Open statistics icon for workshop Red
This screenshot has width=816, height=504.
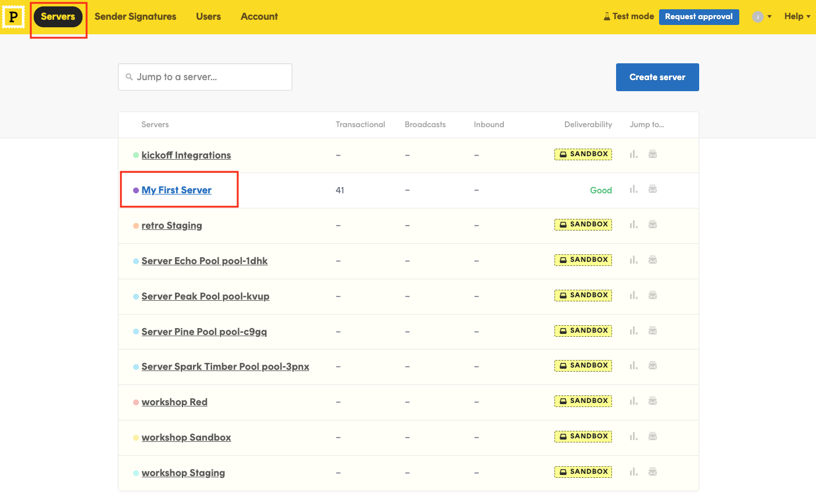pos(634,401)
